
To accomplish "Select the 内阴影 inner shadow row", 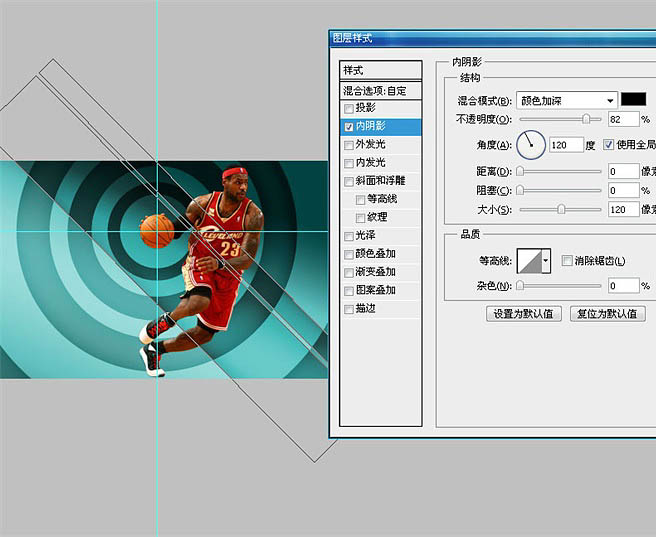I will pyautogui.click(x=380, y=127).
